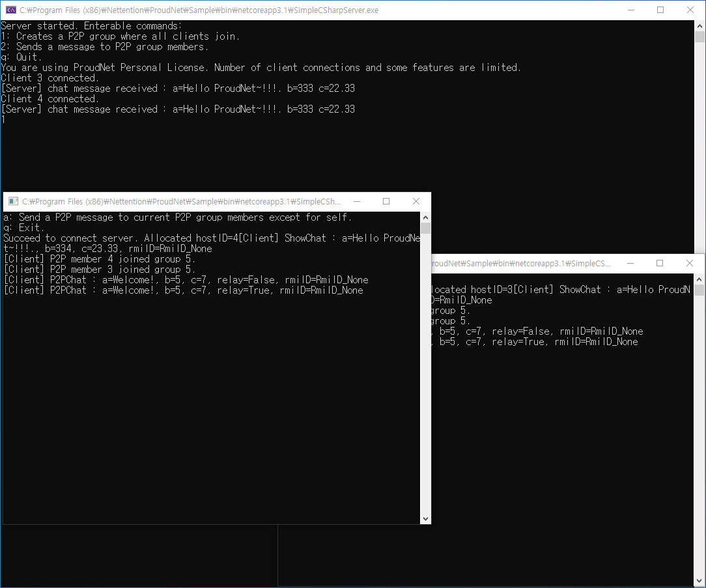Click 'Server started. Enterable commands:' line
This screenshot has height=588, width=706.
click(x=91, y=25)
